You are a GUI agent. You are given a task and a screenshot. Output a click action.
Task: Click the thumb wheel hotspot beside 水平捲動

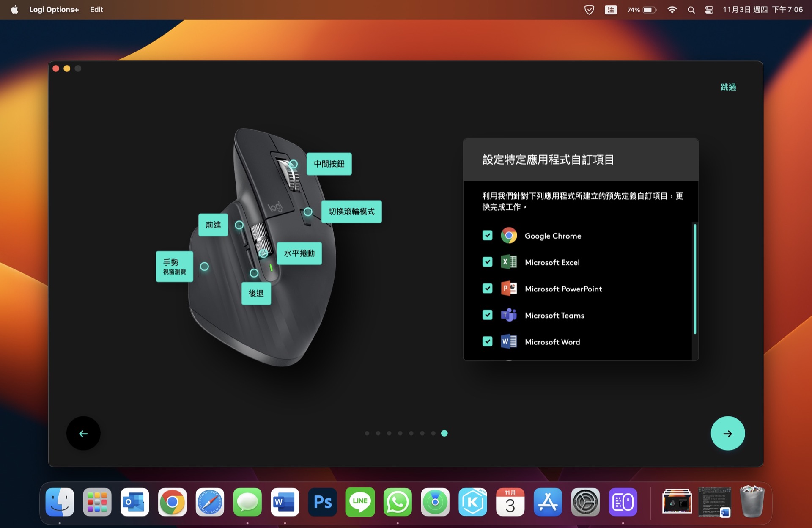click(263, 253)
